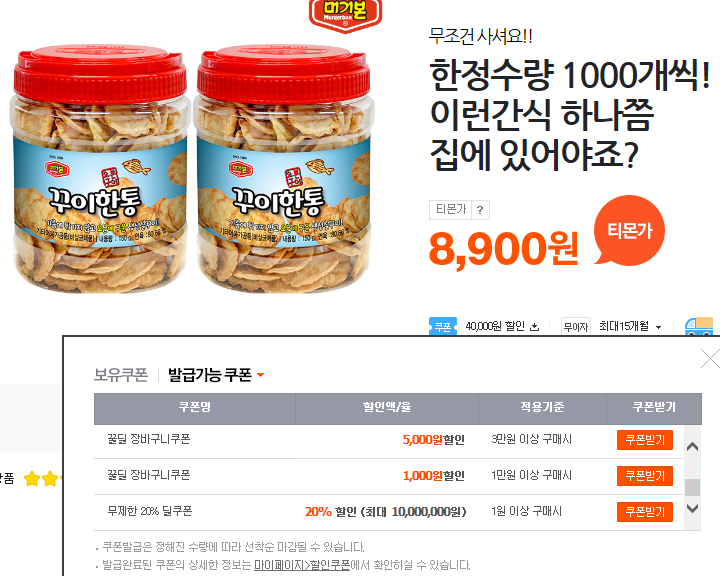Image resolution: width=720 pixels, height=576 pixels.
Task: Click the coupon list scroll-up chevron
Action: [x=692, y=446]
